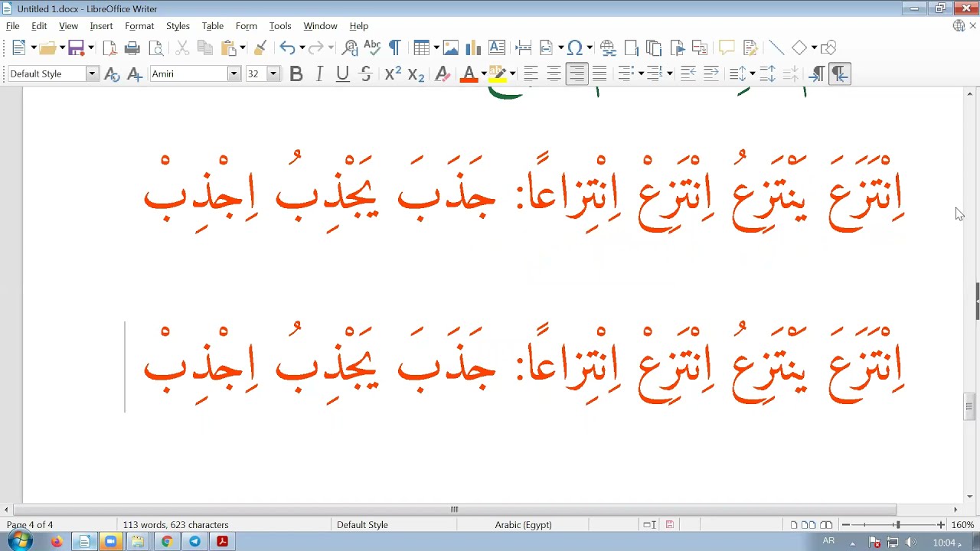Open Find & Replace dialog icon
Viewport: 980px width, 551px height.
pyautogui.click(x=350, y=48)
